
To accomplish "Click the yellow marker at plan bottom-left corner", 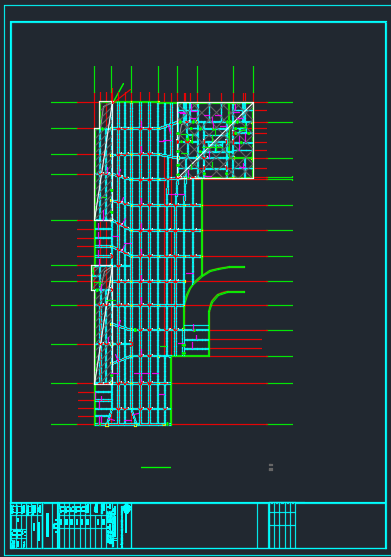I will (x=107, y=425).
